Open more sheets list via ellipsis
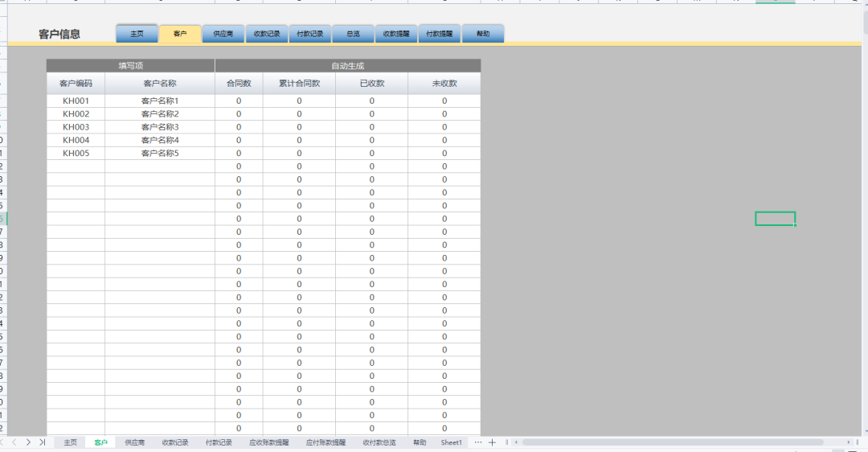 click(x=477, y=442)
